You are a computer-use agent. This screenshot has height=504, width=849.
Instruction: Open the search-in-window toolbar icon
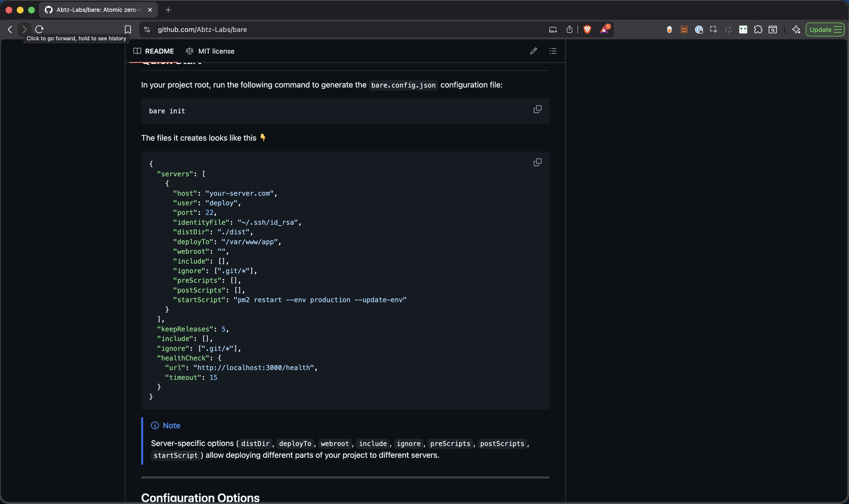[773, 30]
